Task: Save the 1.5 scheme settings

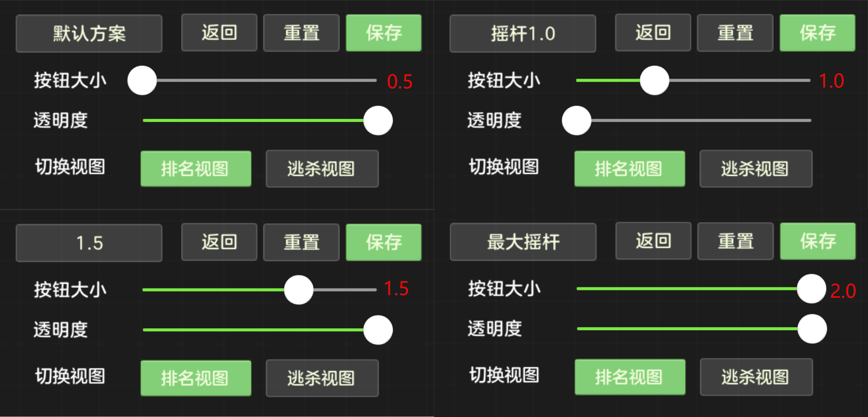Action: 383,242
